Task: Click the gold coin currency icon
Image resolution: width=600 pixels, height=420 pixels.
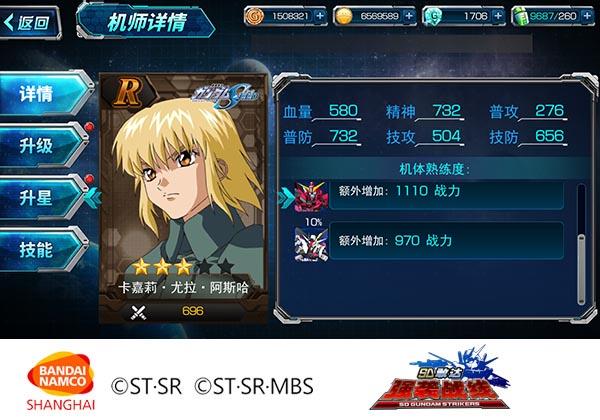Action: pos(343,16)
